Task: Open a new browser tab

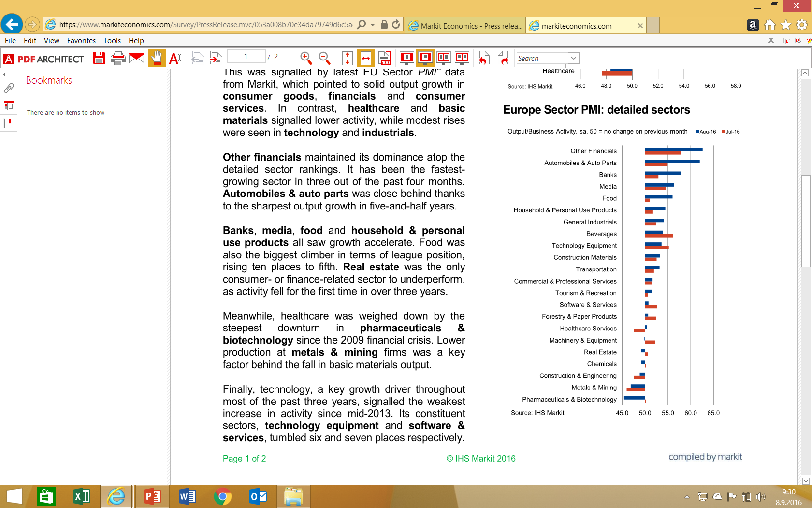Action: coord(653,26)
